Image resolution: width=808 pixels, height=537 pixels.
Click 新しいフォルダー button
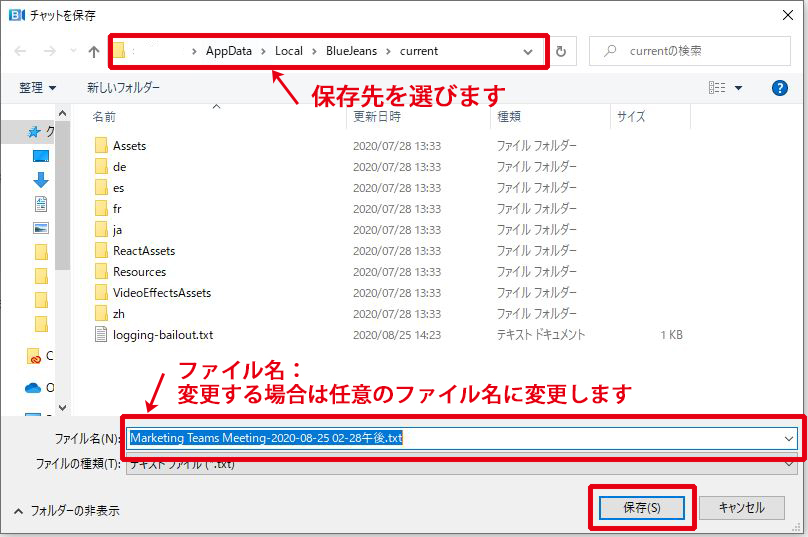pos(123,88)
